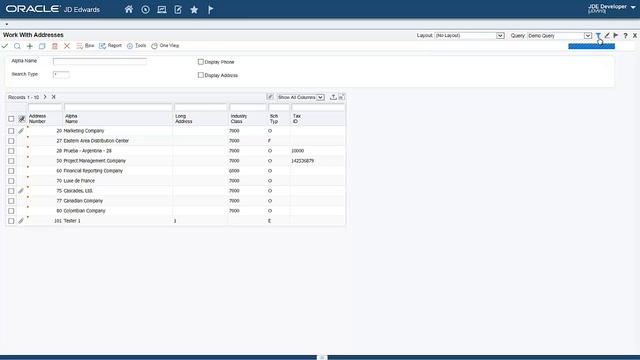Open attachment paperclip for Tester 1
This screenshot has width=640, height=360.
pyautogui.click(x=21, y=221)
